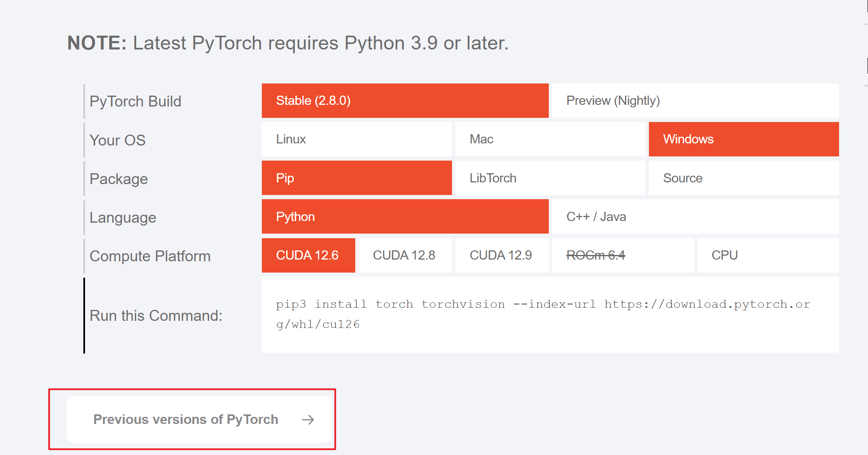Select the Pip package option
868x455 pixels.
357,178
